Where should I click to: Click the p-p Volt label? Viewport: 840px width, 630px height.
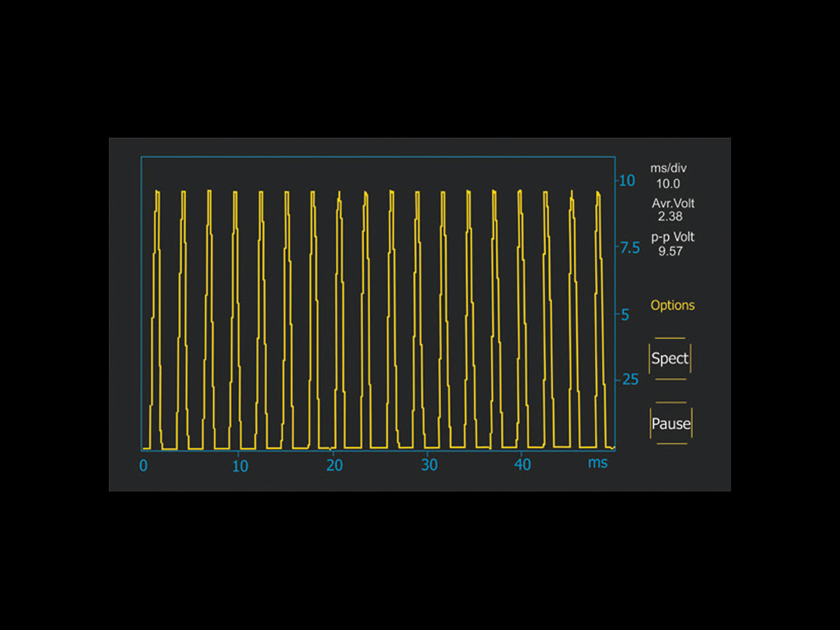pos(673,237)
